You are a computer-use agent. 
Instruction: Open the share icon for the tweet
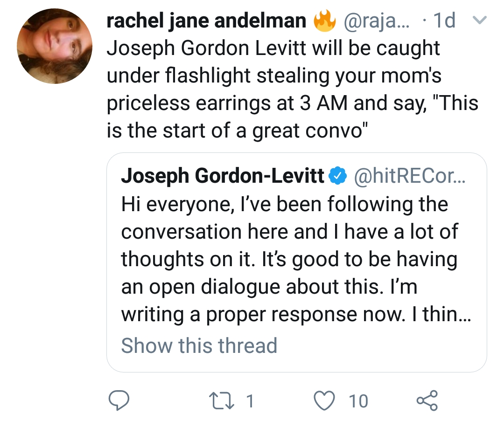click(x=427, y=400)
